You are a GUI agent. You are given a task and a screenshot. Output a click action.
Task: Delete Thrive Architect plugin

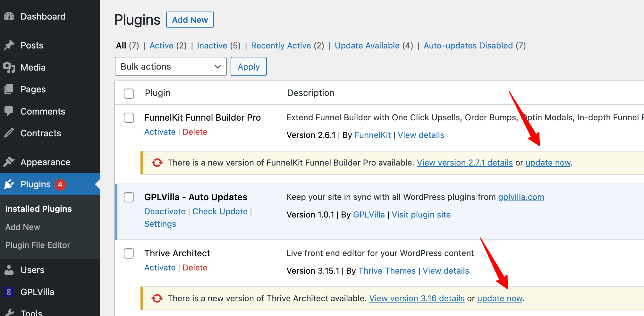[195, 268]
